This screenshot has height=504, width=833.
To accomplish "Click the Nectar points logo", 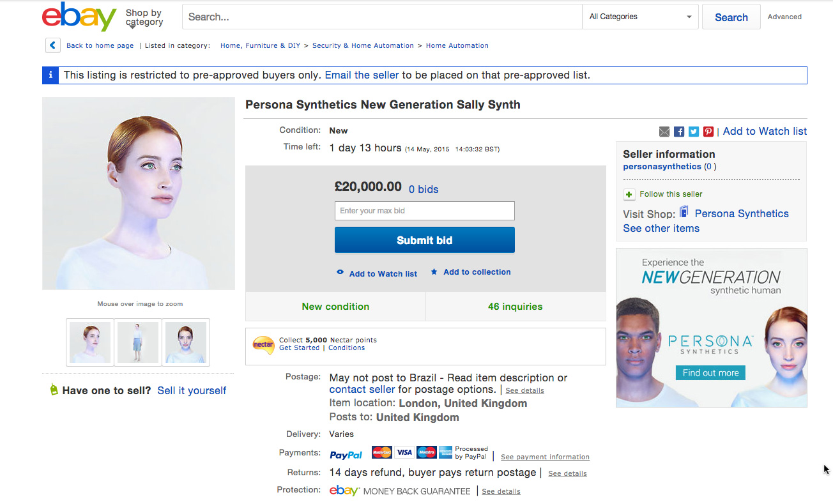I will click(x=263, y=344).
